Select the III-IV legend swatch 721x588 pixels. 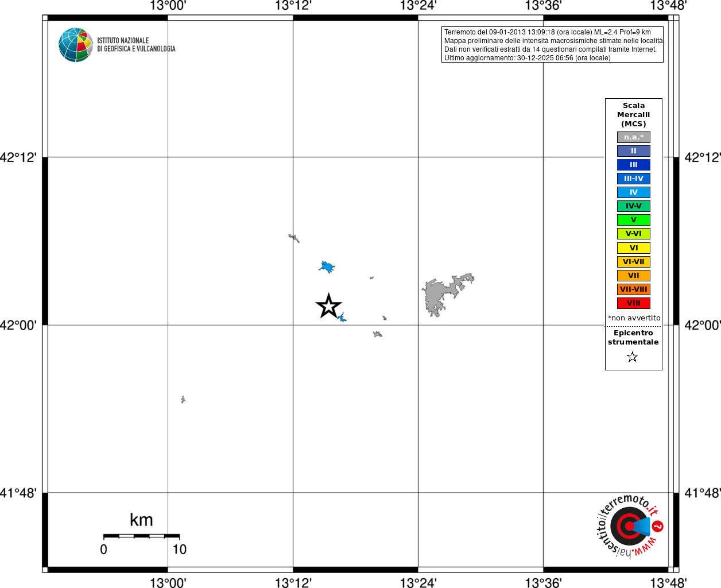(x=634, y=179)
